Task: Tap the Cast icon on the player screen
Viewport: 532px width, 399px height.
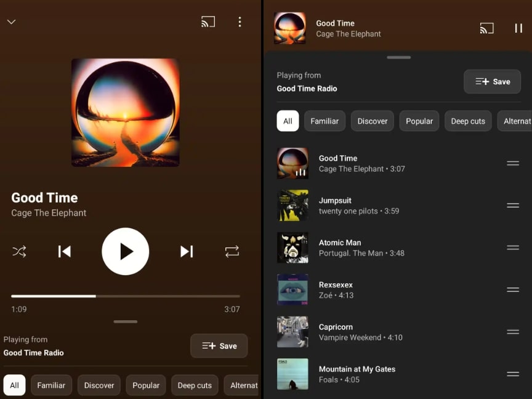Action: click(x=208, y=21)
